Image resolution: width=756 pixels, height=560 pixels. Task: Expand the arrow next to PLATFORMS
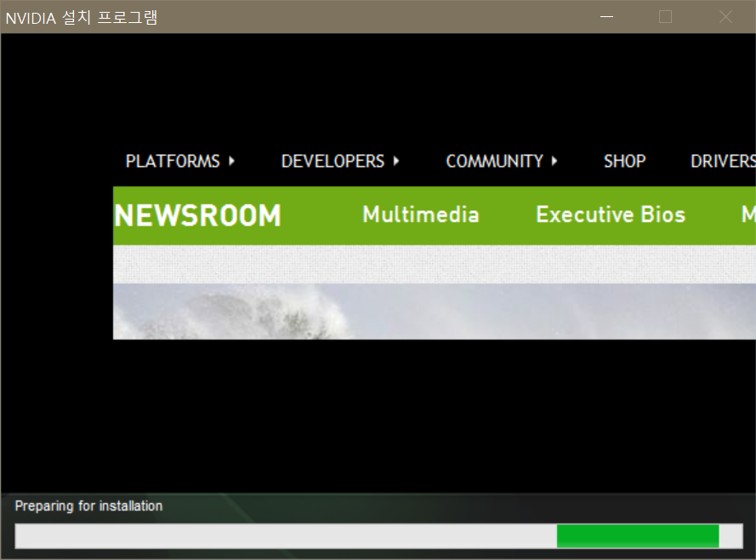pyautogui.click(x=232, y=161)
